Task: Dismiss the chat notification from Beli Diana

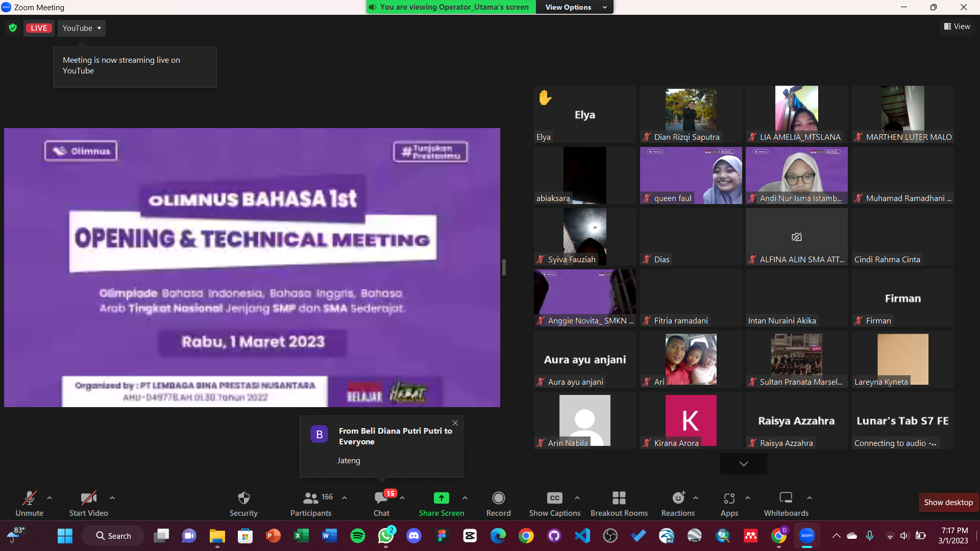Action: click(455, 423)
